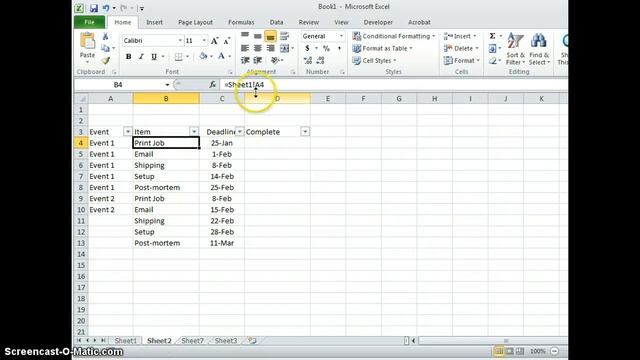Open the font size dropdown

point(204,41)
